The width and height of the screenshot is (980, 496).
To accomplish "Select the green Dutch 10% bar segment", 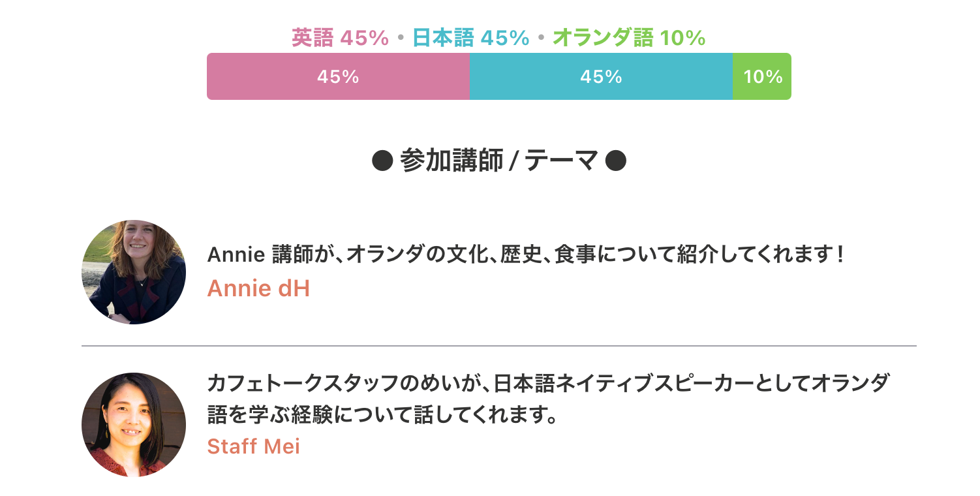I will pos(762,76).
